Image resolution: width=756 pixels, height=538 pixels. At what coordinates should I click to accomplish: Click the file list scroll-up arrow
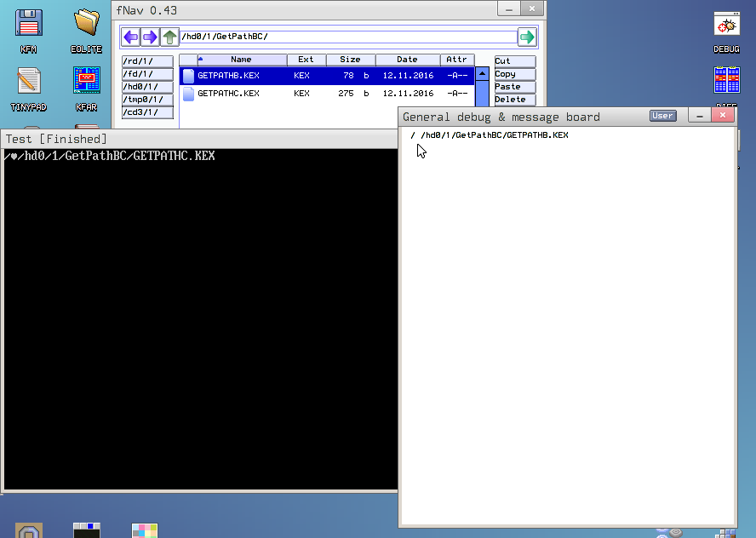click(482, 73)
